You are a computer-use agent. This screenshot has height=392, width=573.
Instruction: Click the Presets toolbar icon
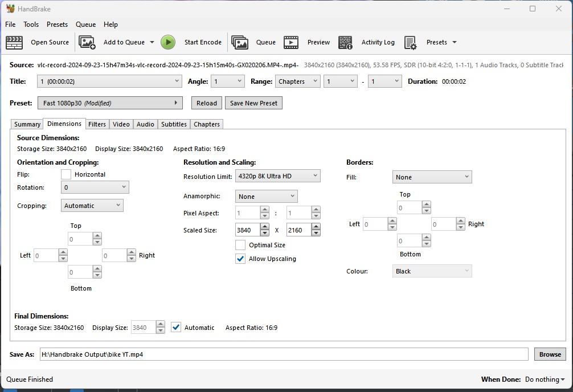click(410, 42)
